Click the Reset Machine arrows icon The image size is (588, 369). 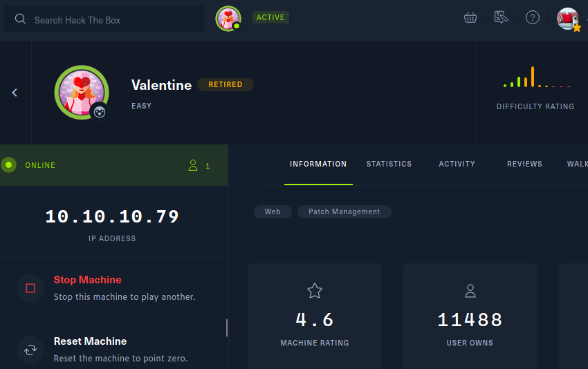click(30, 350)
